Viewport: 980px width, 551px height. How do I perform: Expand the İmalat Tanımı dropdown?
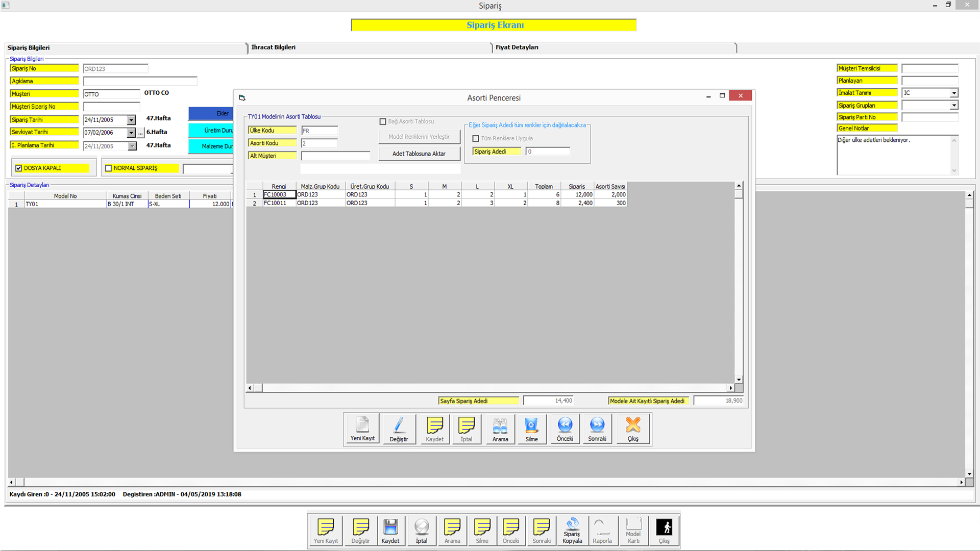coord(953,93)
